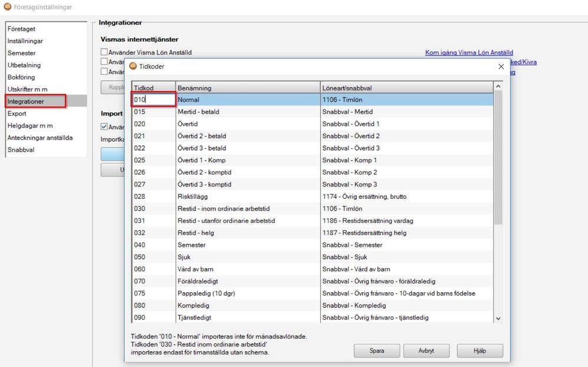
Task: Select the Löneart cell 1106 - Timlön for Normal
Action: [x=406, y=100]
